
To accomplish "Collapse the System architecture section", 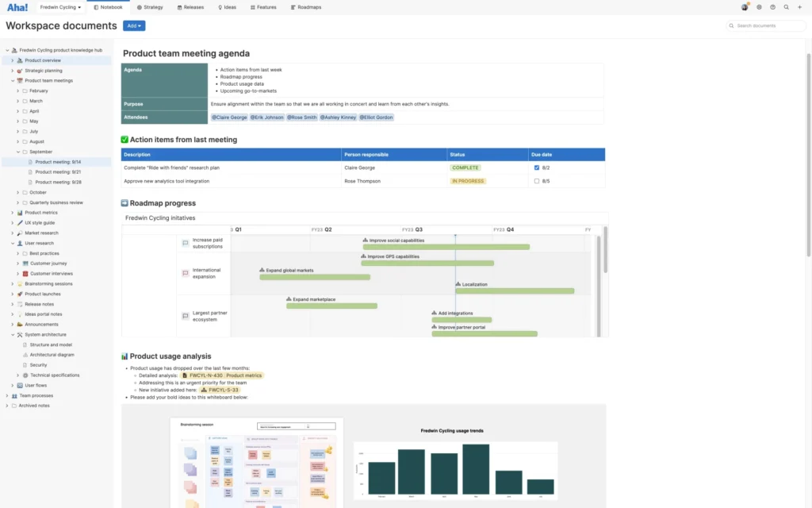I will pyautogui.click(x=13, y=334).
